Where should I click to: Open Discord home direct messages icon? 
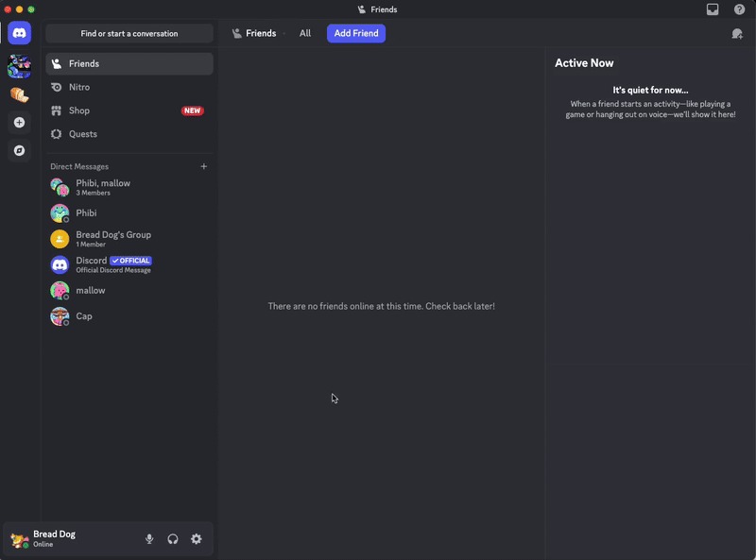[19, 33]
